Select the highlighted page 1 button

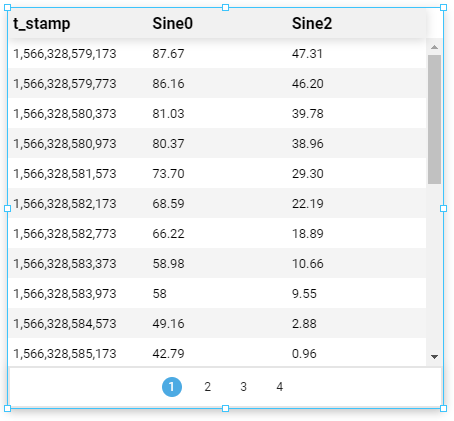coord(172,387)
